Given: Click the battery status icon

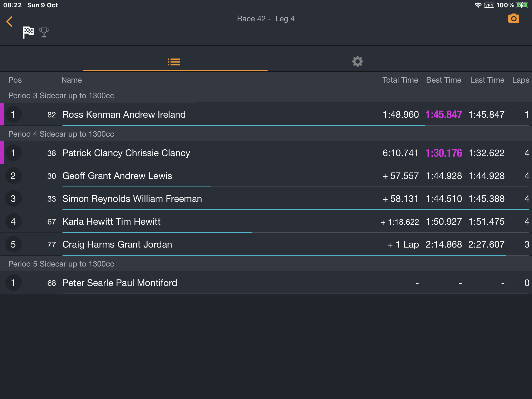Looking at the screenshot, I should (x=522, y=5).
